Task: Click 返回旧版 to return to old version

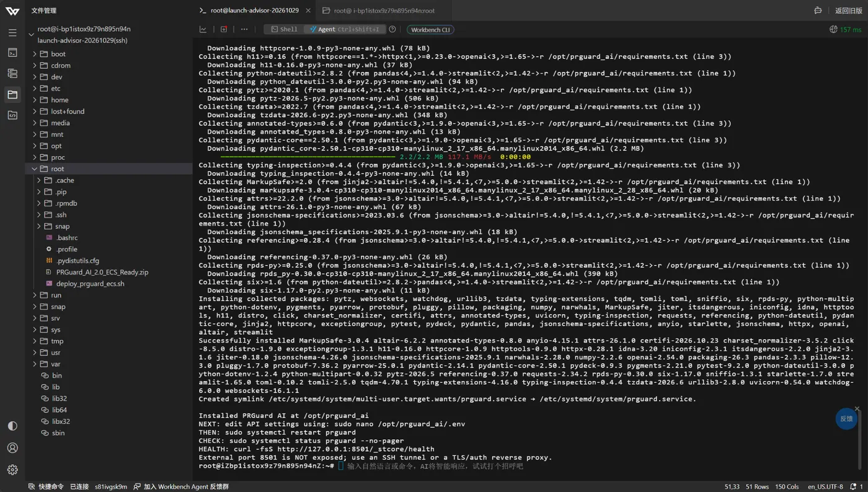Action: 848,11
